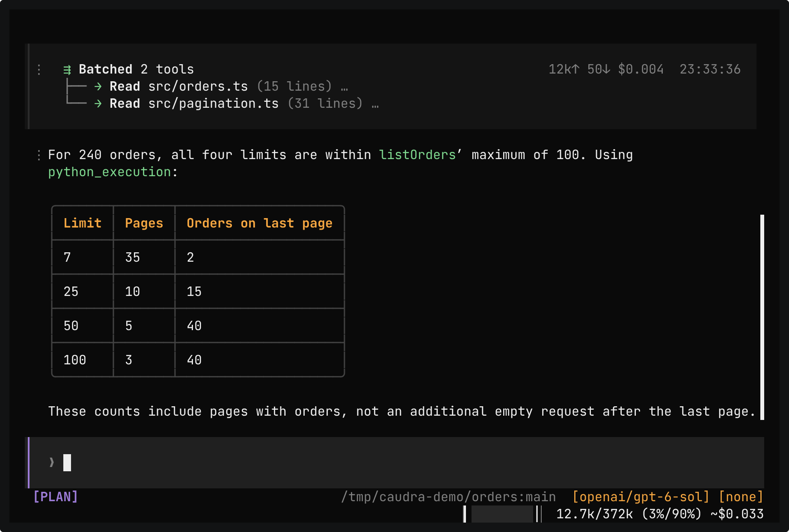
Task: Select the Limit cell showing 25
Action: [x=83, y=291]
